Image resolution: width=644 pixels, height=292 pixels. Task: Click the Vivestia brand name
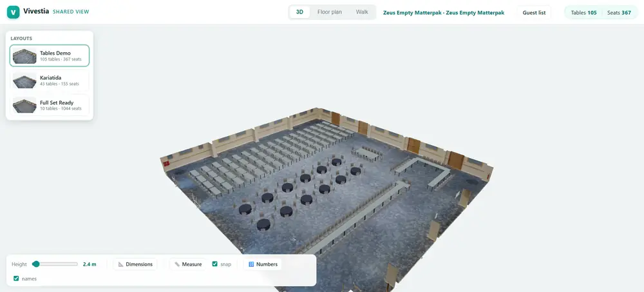coord(36,12)
